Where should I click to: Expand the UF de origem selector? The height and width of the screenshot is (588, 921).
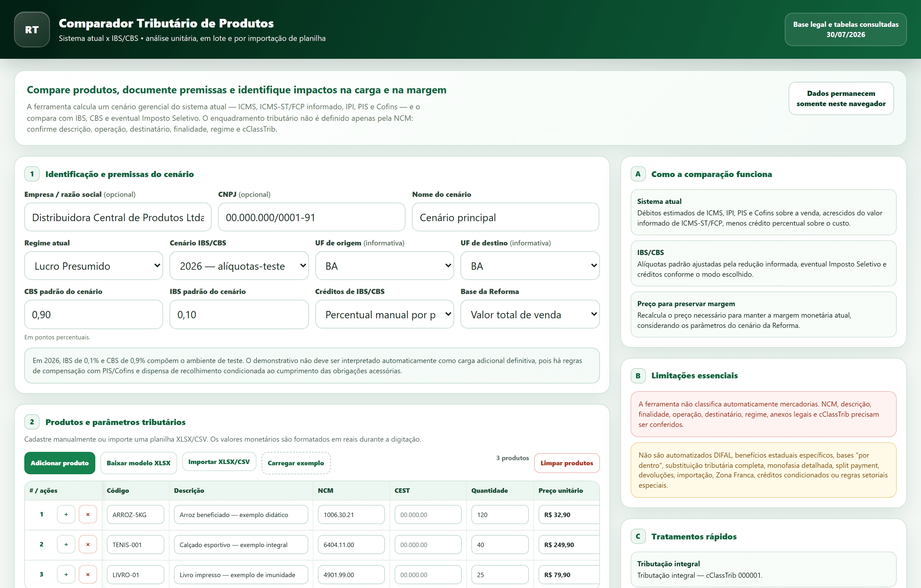coord(384,266)
